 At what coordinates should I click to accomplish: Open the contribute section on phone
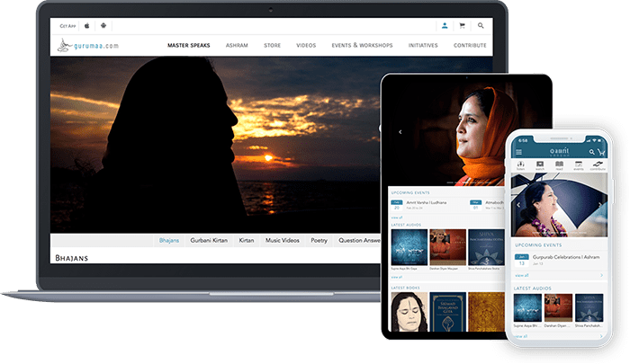[x=598, y=165]
